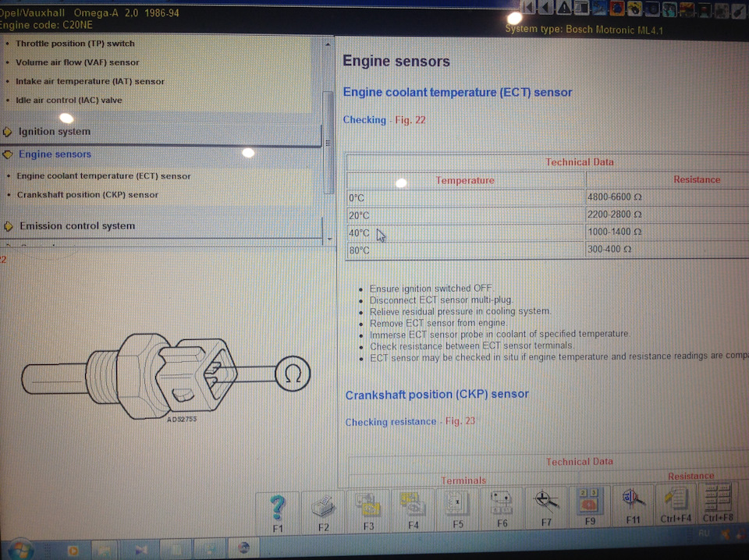The width and height of the screenshot is (749, 560).
Task: Click the F6 toolbar icon
Action: click(x=502, y=508)
